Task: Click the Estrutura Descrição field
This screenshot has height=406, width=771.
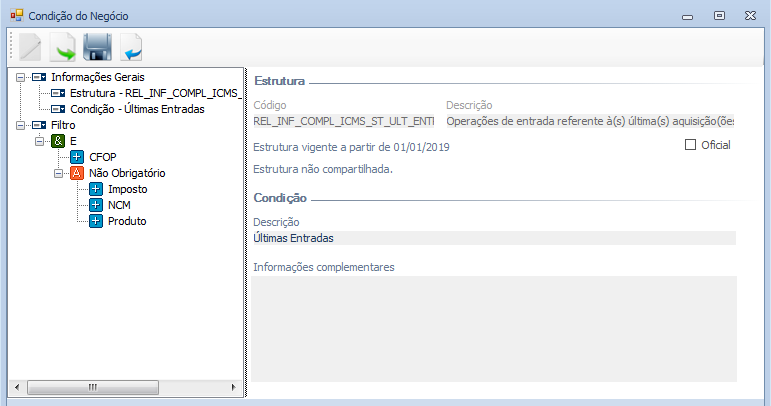Action: coord(590,121)
